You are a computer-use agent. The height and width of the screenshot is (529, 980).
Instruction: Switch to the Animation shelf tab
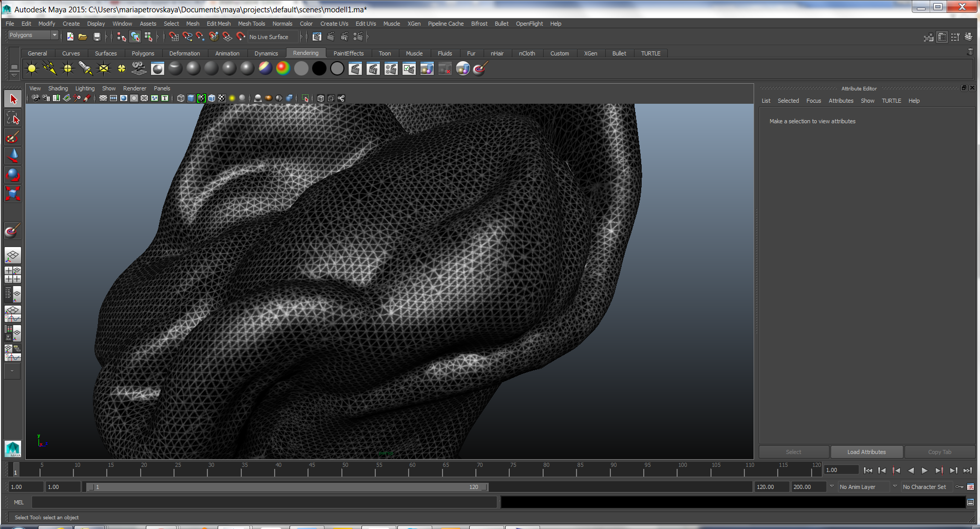(227, 53)
